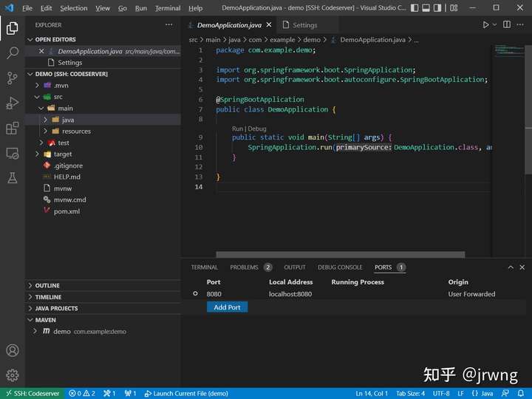Screen dimensions: 532x399
Task: Expand the Outline section
Action: point(30,286)
